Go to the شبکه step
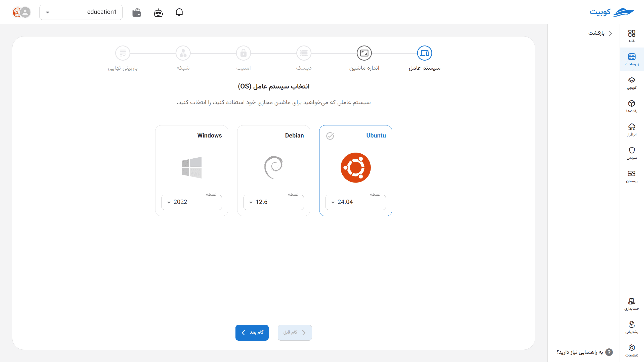Screen dimensions: 644x362 click(x=183, y=58)
